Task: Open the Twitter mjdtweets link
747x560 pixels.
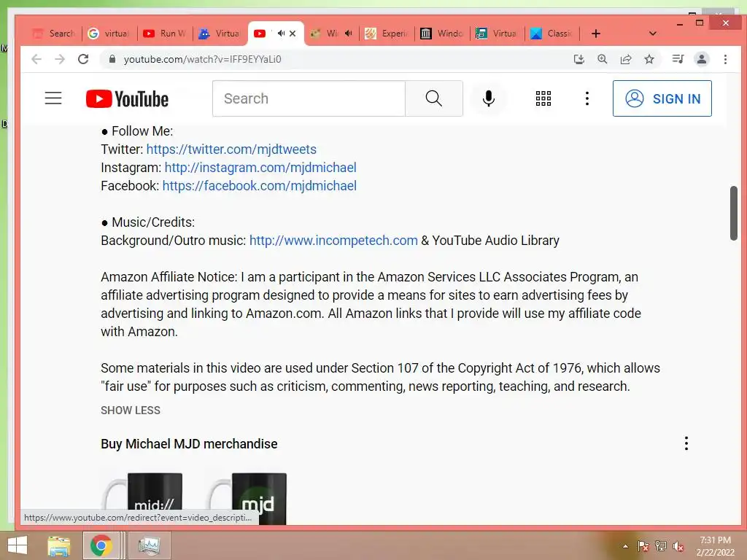Action: 231,149
